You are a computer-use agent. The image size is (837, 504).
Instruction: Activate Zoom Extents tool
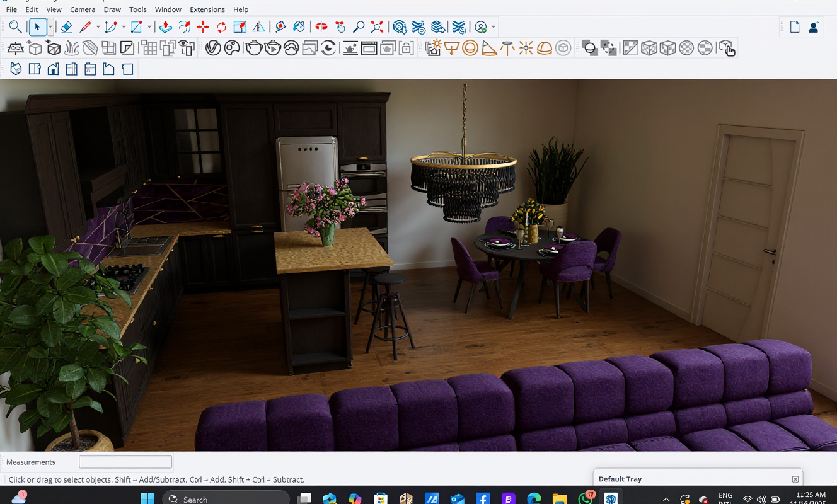[377, 27]
